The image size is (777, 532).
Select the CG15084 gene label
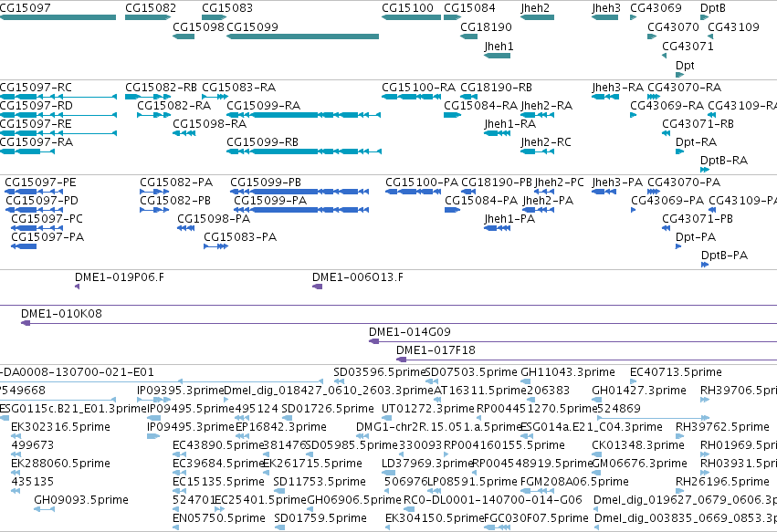click(x=469, y=8)
